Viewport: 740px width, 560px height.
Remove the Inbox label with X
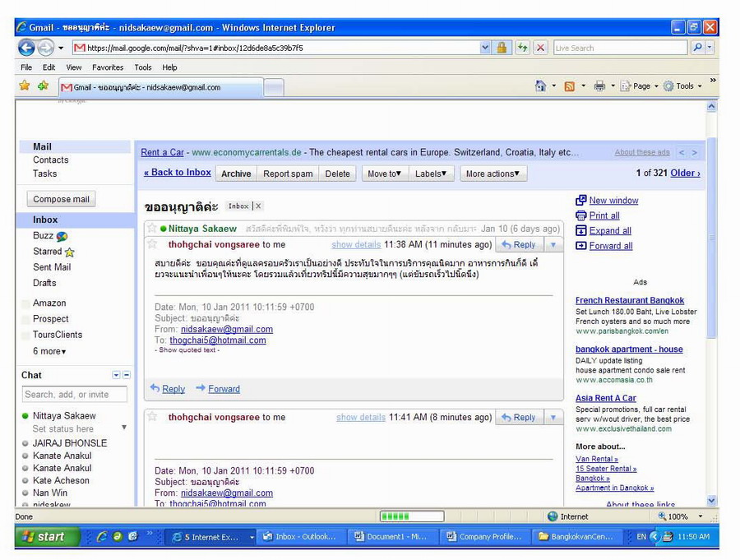259,206
